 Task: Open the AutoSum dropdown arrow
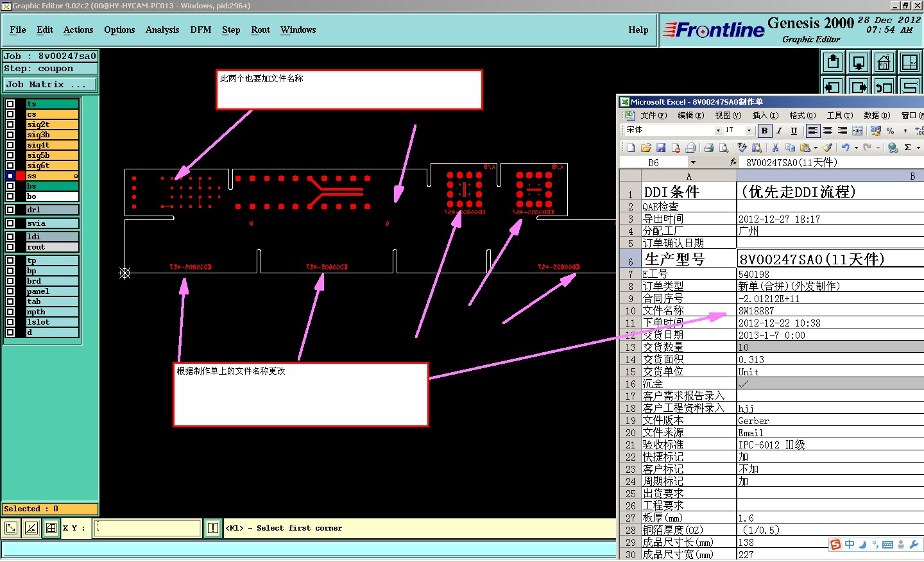point(918,148)
